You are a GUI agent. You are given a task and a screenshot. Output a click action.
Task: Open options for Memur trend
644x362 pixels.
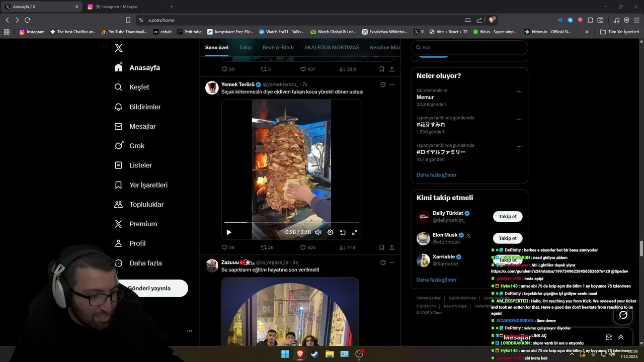click(519, 92)
